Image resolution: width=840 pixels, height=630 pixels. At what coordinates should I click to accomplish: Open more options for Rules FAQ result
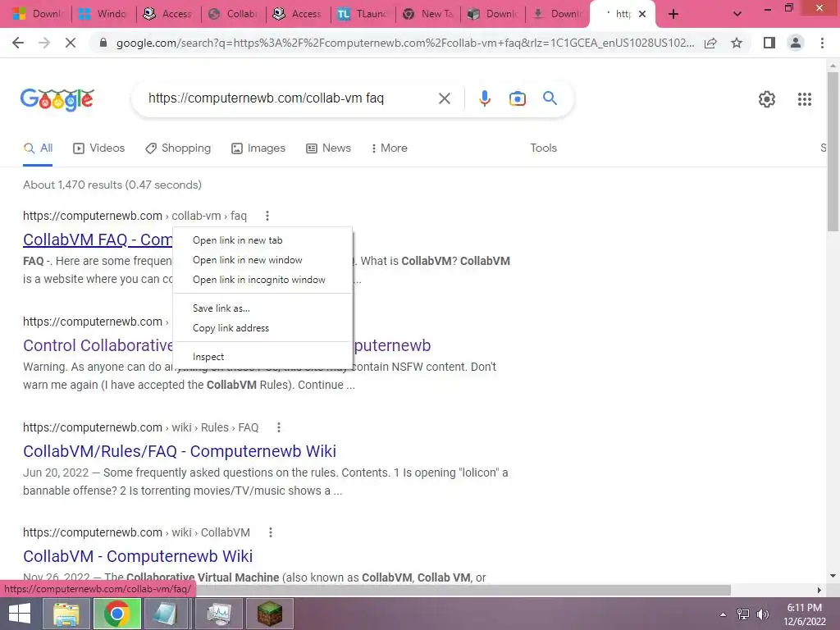pyautogui.click(x=279, y=427)
